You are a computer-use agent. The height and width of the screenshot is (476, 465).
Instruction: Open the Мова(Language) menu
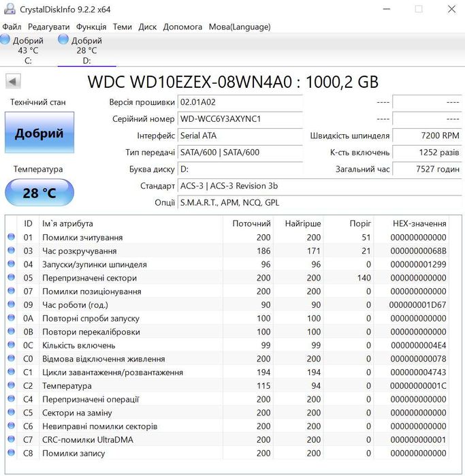point(240,27)
